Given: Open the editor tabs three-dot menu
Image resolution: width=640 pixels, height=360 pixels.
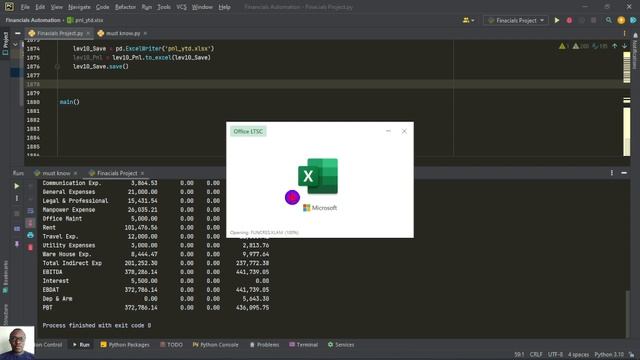Looking at the screenshot, I should click(x=624, y=33).
